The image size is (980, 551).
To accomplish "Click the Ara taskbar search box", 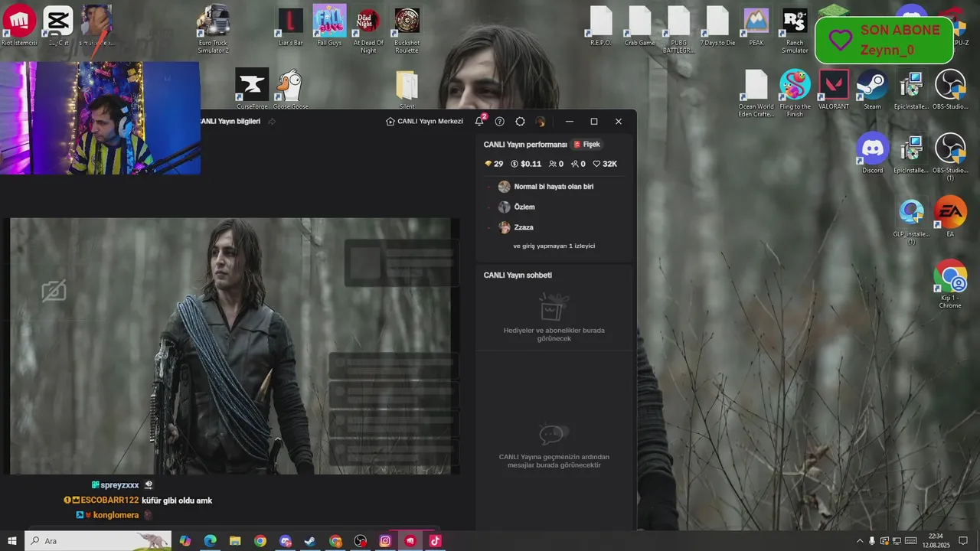I will [98, 541].
